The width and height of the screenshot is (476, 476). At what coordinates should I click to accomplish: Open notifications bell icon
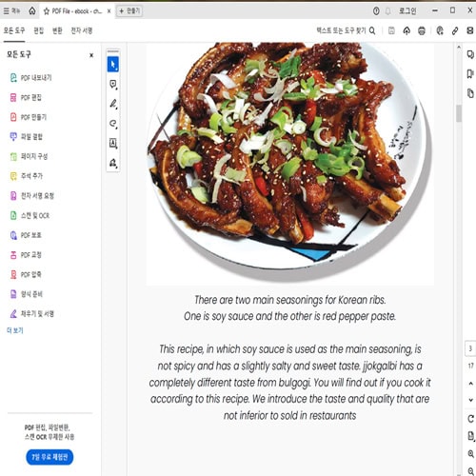point(387,11)
